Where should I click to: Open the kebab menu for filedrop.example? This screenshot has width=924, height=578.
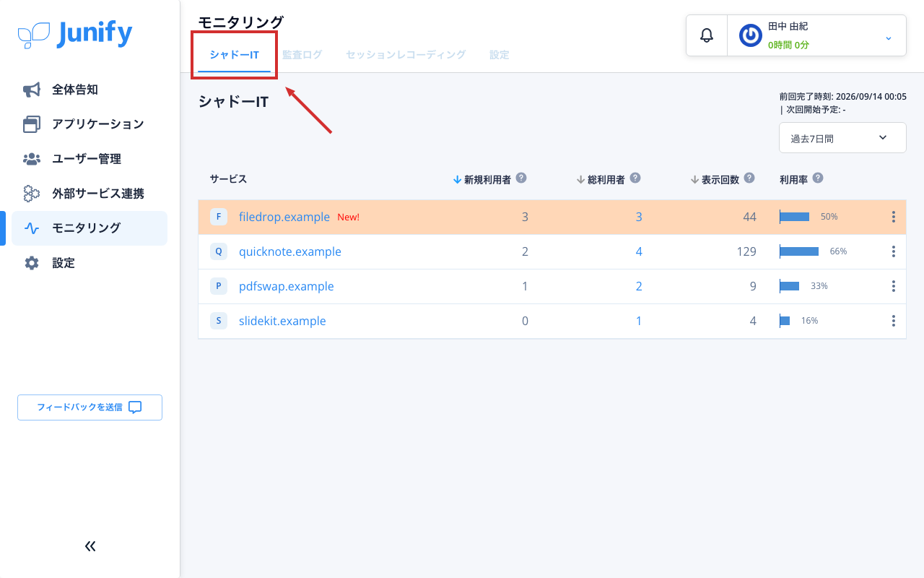(x=894, y=217)
